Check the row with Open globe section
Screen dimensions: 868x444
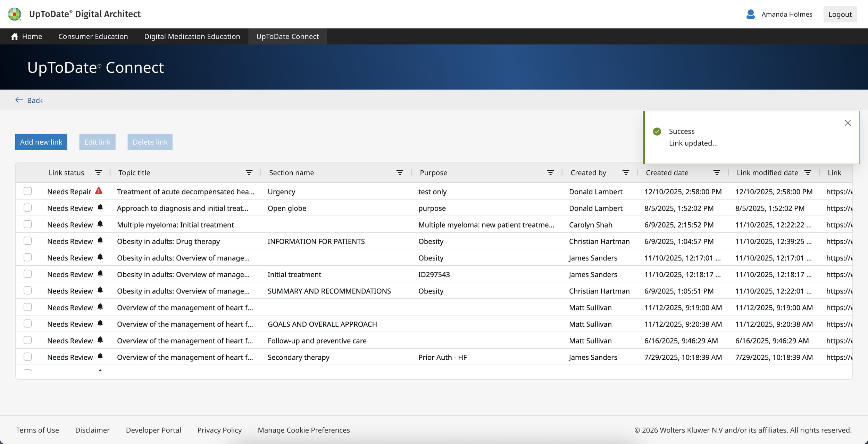click(28, 208)
